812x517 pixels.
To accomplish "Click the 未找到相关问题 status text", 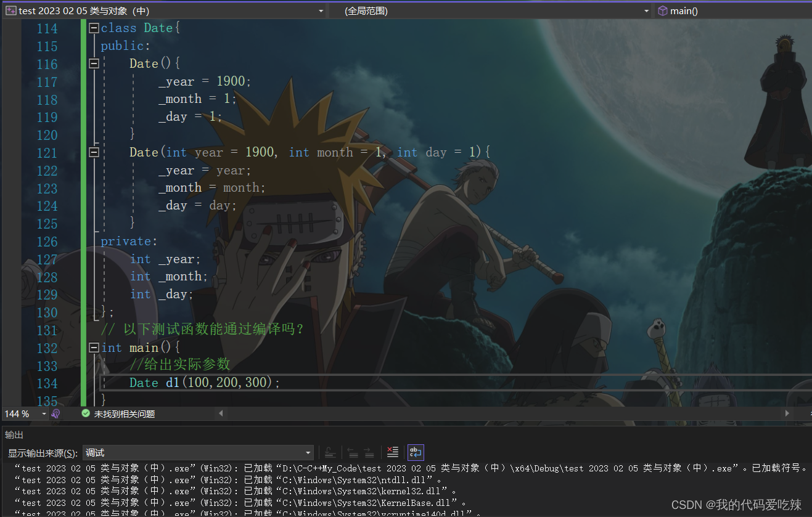I will 125,414.
